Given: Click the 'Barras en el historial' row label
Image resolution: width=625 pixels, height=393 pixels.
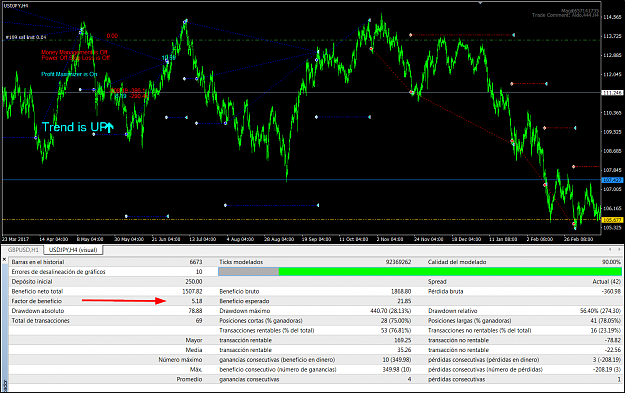Looking at the screenshot, I should (38, 262).
